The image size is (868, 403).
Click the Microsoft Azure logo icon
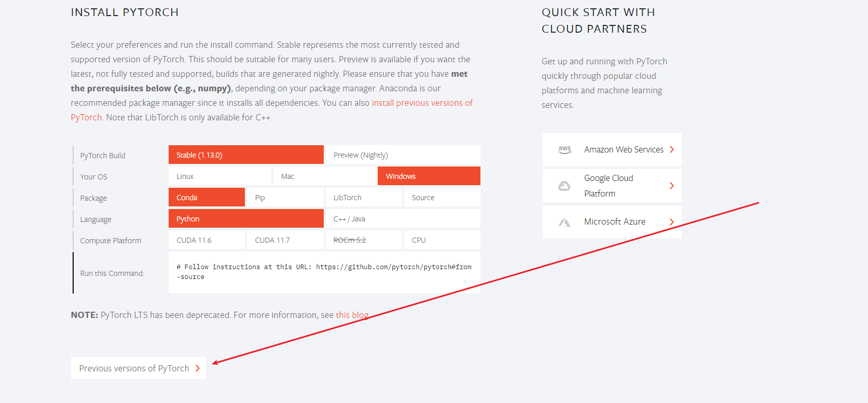click(x=564, y=222)
